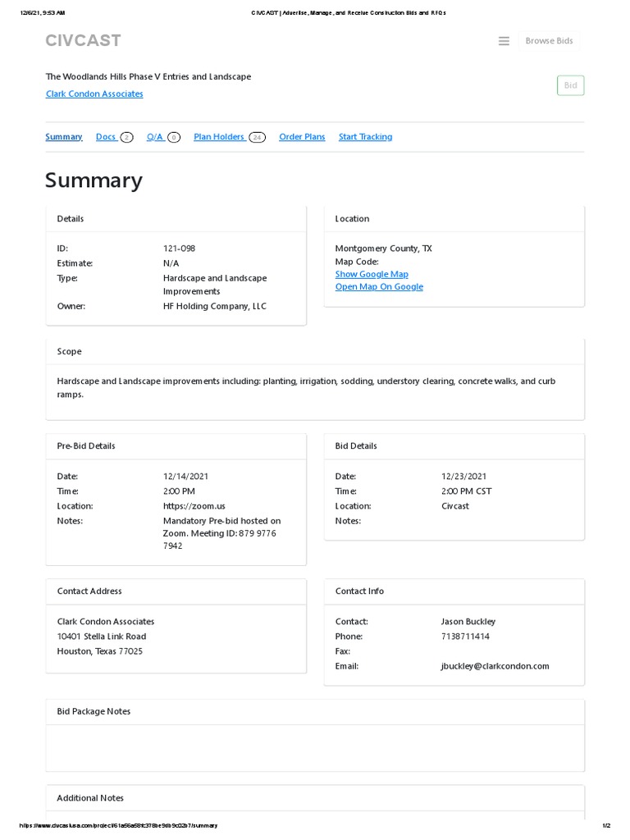630x840 pixels.
Task: Select the pre-bid date 12/14/2021
Action: pyautogui.click(x=185, y=477)
